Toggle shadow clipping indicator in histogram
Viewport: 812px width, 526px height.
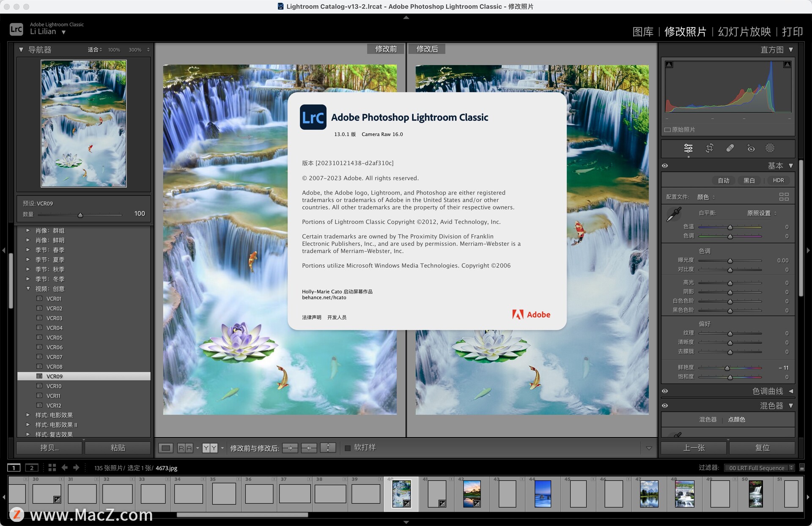[669, 65]
